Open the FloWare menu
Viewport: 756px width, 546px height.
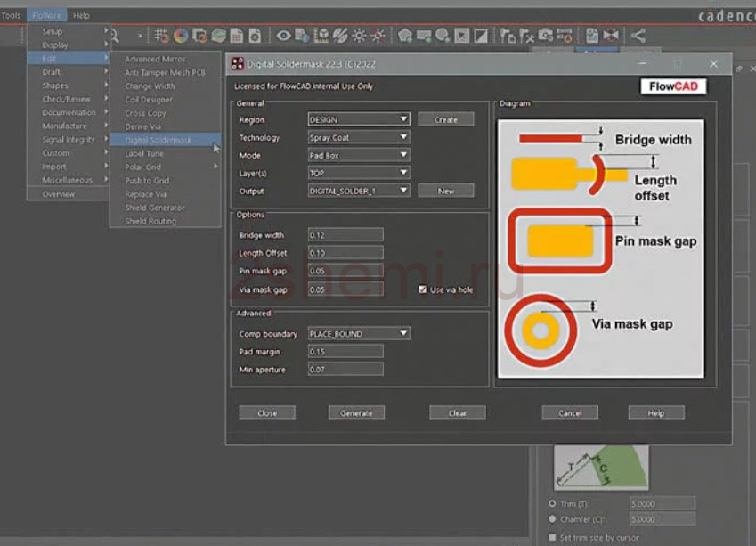(47, 15)
